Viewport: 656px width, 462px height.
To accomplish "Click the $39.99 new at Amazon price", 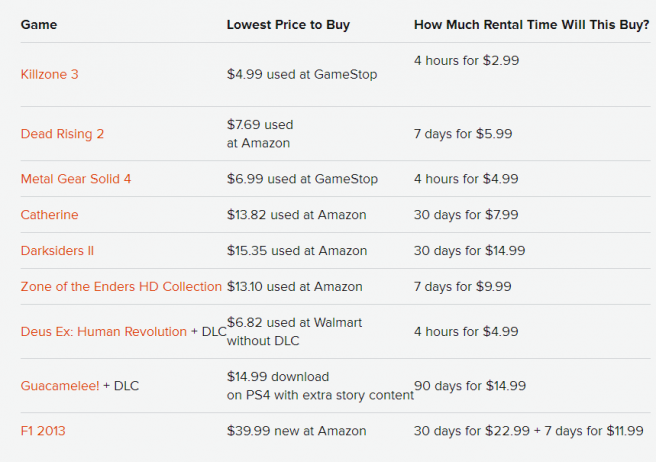I will click(x=297, y=431).
